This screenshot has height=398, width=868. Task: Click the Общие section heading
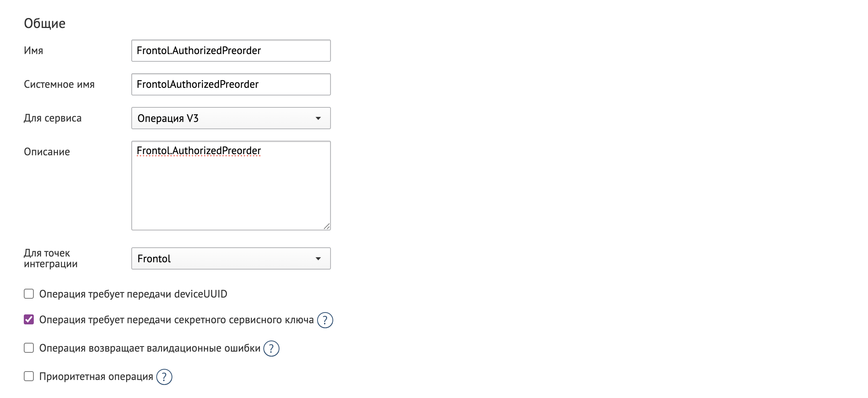(45, 23)
